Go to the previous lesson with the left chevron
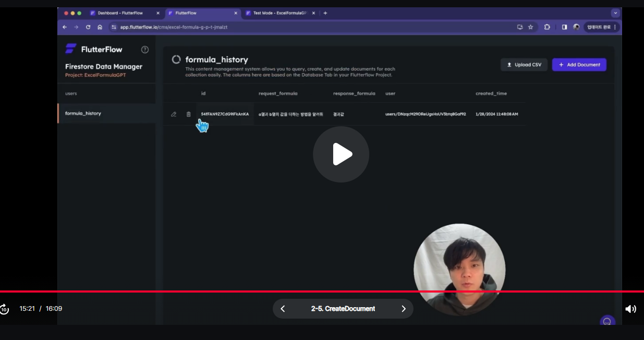This screenshot has height=340, width=644. [283, 309]
